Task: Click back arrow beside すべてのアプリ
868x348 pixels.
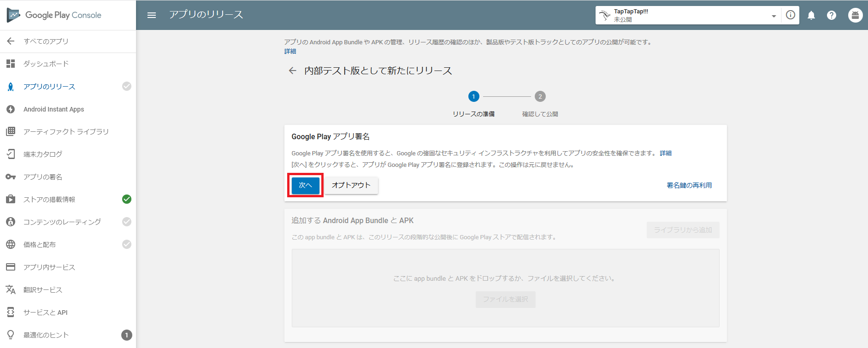Action: (x=11, y=41)
